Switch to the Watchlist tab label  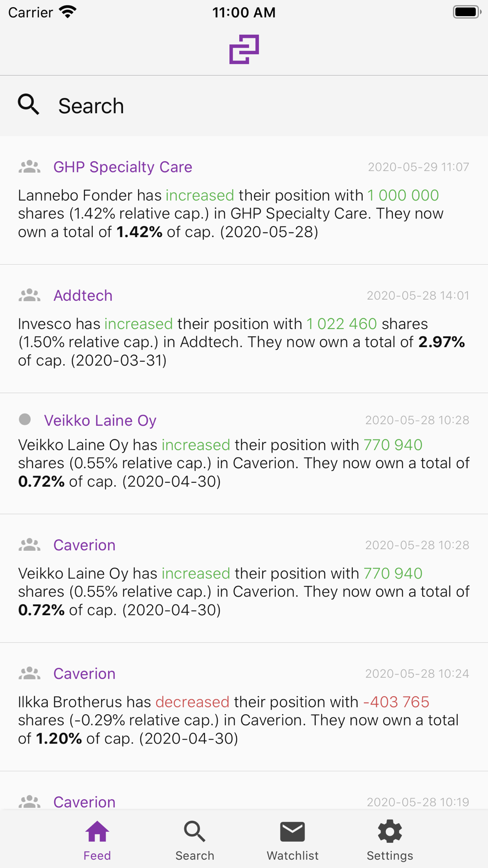[x=292, y=856]
